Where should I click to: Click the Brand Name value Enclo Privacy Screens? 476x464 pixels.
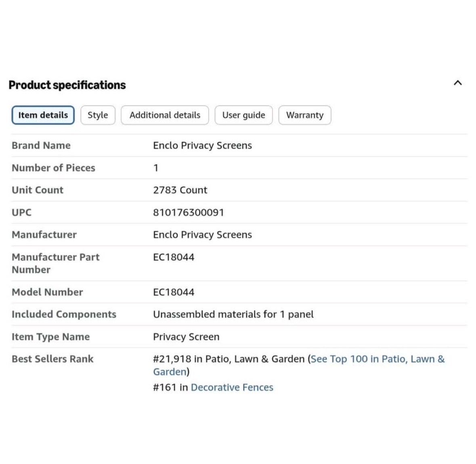tap(203, 145)
